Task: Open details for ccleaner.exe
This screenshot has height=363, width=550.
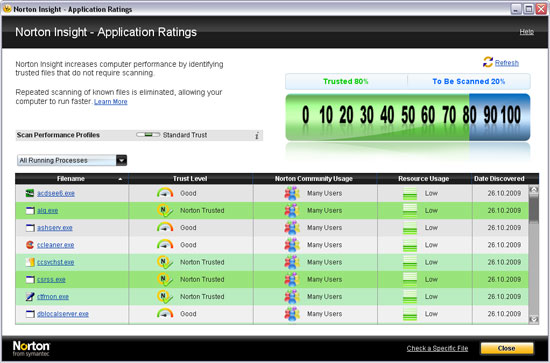Action: point(55,245)
